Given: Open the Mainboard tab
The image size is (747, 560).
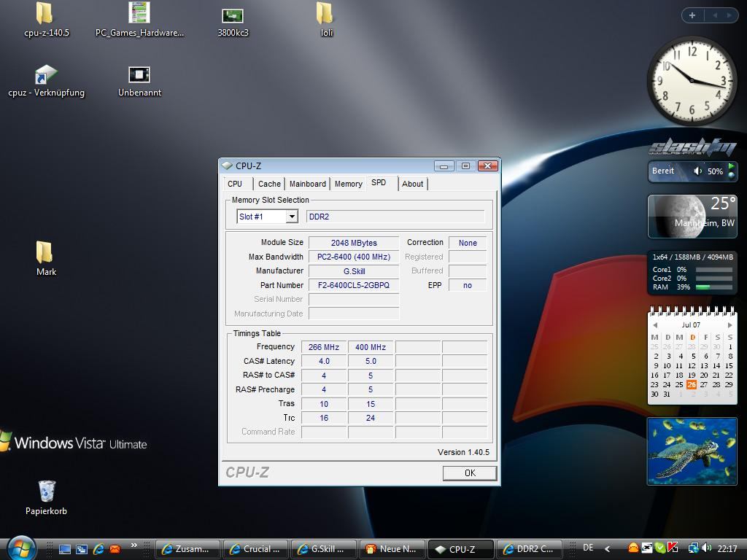Looking at the screenshot, I should pyautogui.click(x=308, y=184).
